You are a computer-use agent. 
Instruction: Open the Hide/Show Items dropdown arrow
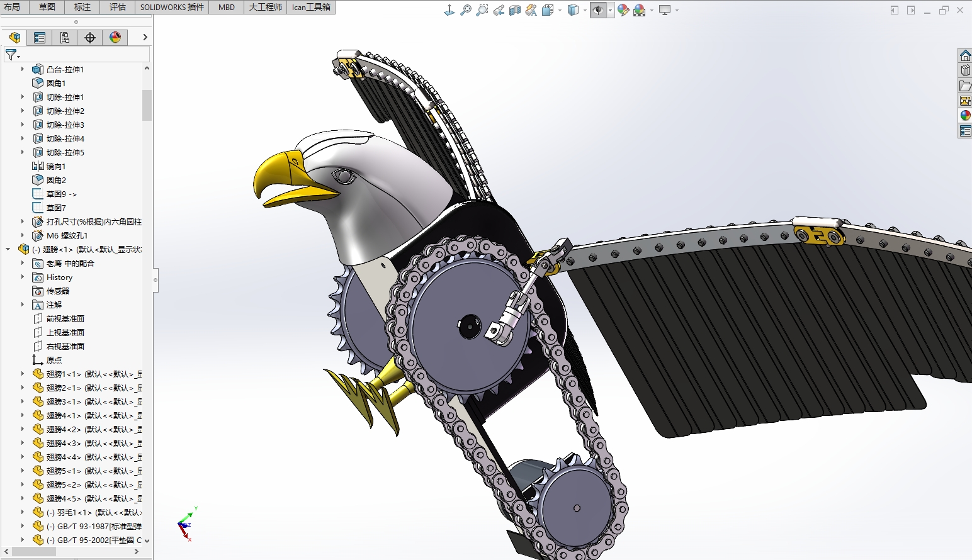[611, 11]
